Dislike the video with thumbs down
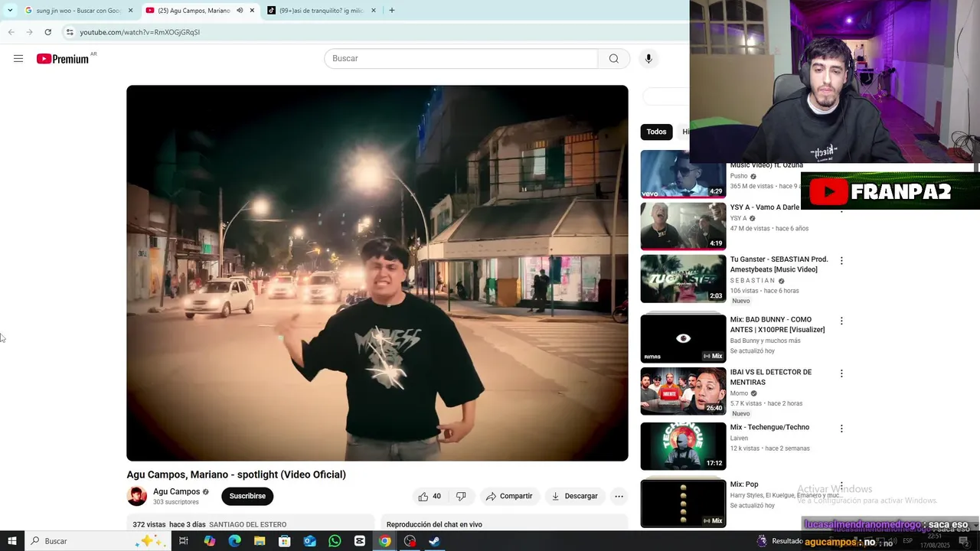 click(x=461, y=496)
